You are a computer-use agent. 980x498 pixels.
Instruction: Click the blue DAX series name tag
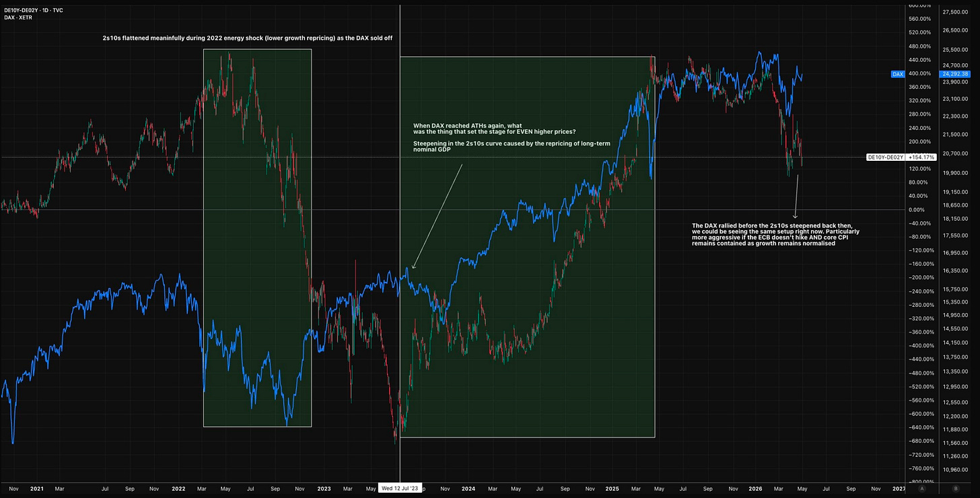pos(897,74)
